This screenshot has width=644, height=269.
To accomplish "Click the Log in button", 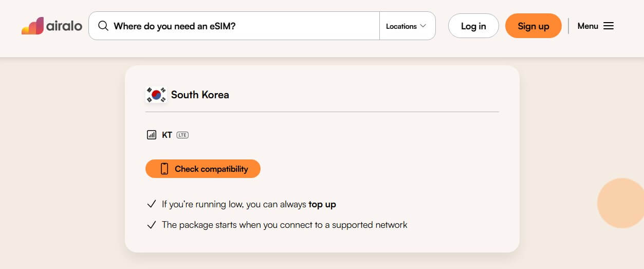I will pos(473,26).
